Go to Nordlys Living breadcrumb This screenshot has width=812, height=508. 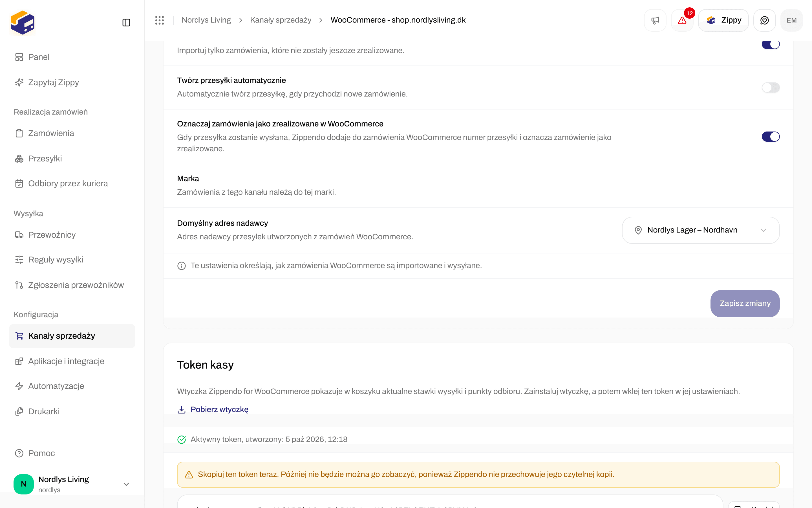point(206,20)
